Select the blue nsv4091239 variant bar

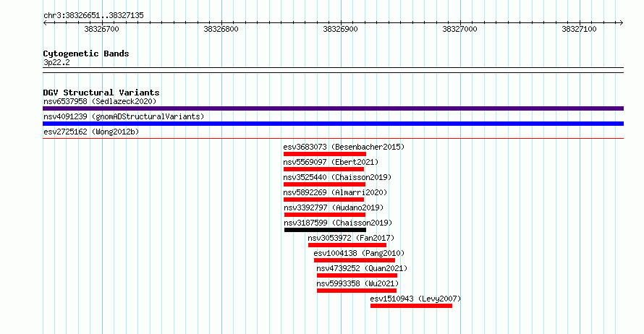tap(333, 124)
